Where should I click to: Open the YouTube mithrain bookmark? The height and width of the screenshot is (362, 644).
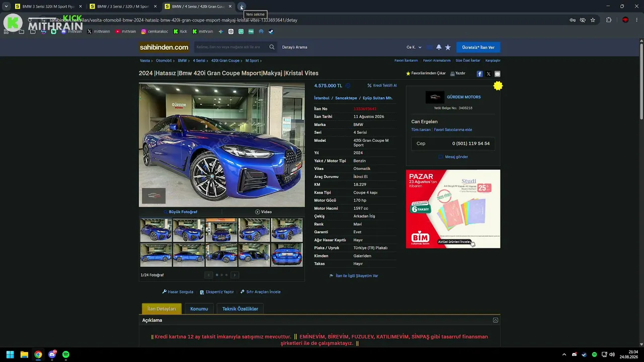(126, 32)
